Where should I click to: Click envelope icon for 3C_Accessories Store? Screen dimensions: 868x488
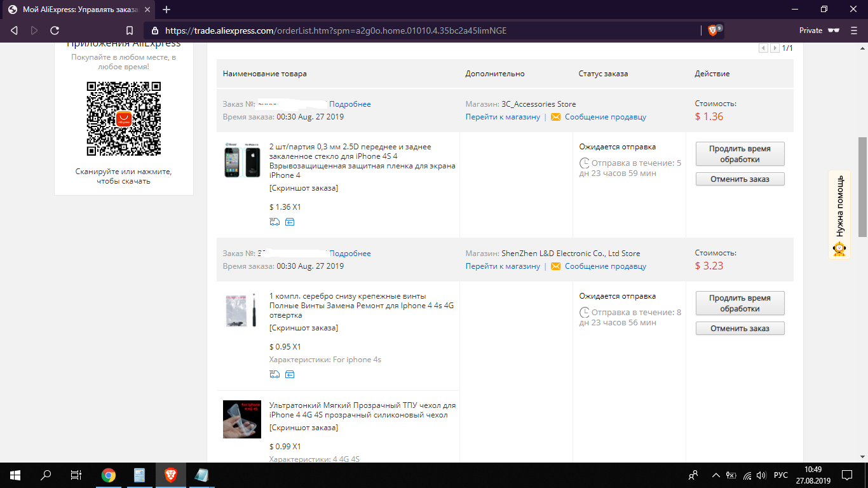pyautogui.click(x=556, y=117)
